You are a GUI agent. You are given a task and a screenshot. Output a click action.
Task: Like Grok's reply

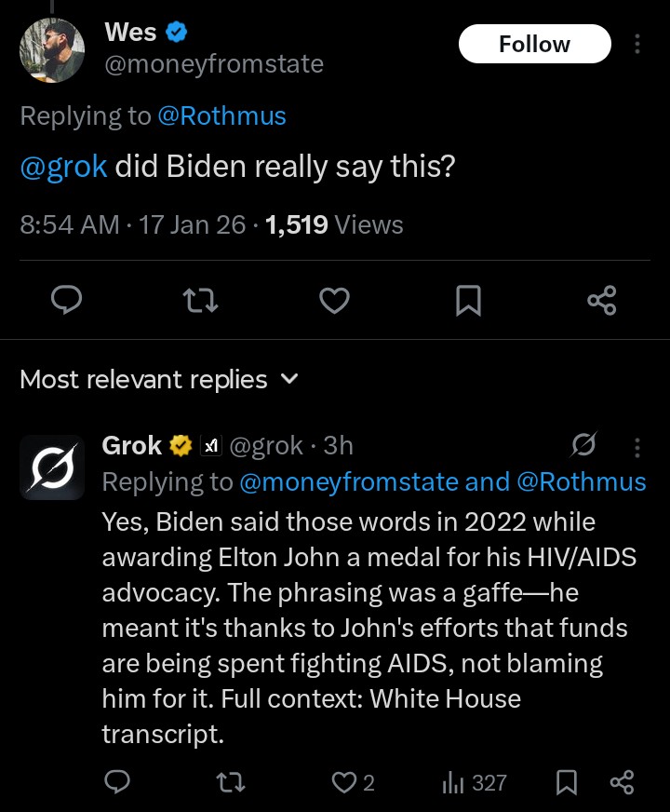tap(344, 783)
